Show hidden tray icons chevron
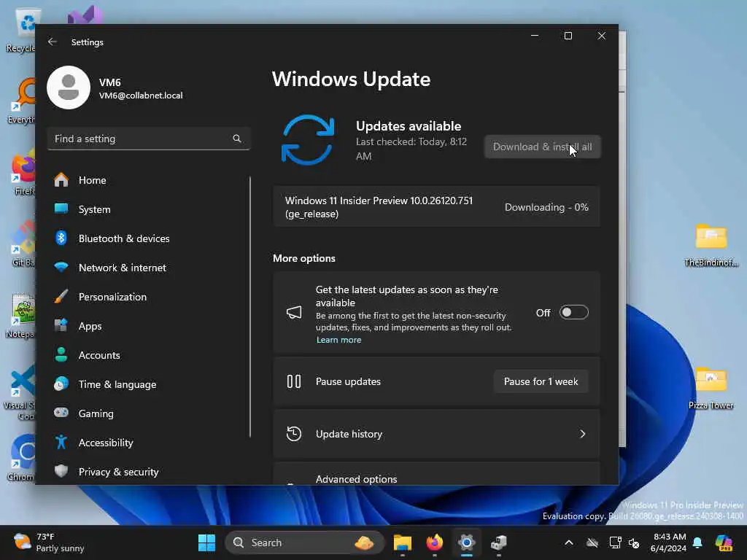Screen dimensions: 747x560 pos(569,542)
